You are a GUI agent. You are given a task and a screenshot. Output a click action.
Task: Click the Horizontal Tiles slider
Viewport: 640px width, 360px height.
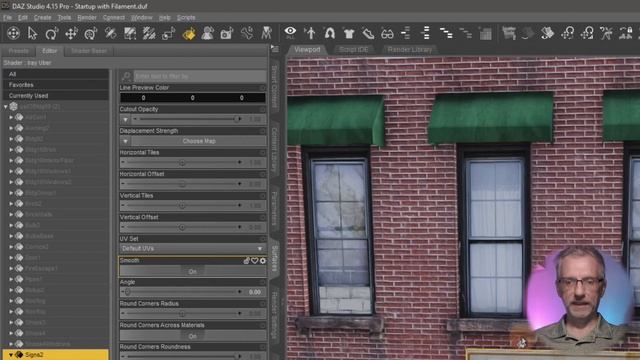coord(182,163)
